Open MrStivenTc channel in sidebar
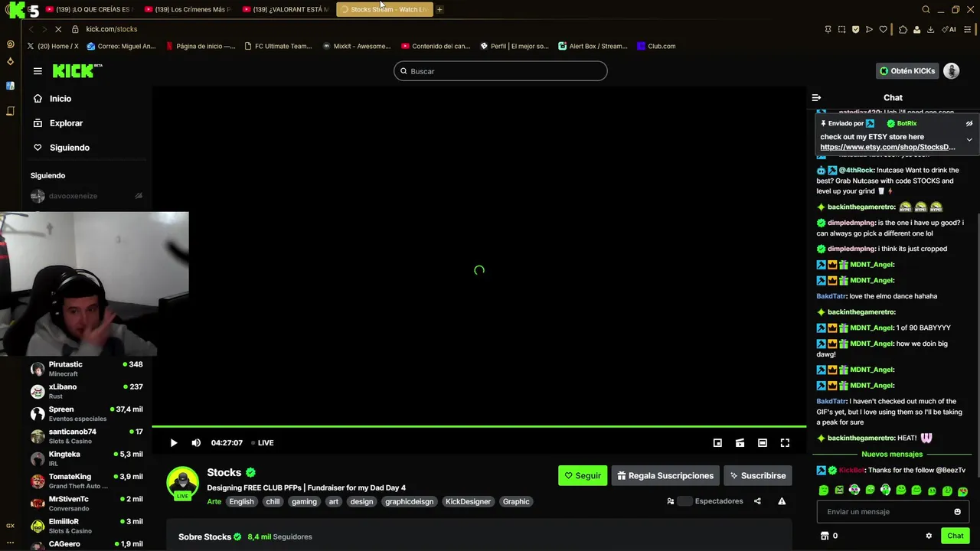The image size is (980, 551). tap(87, 504)
